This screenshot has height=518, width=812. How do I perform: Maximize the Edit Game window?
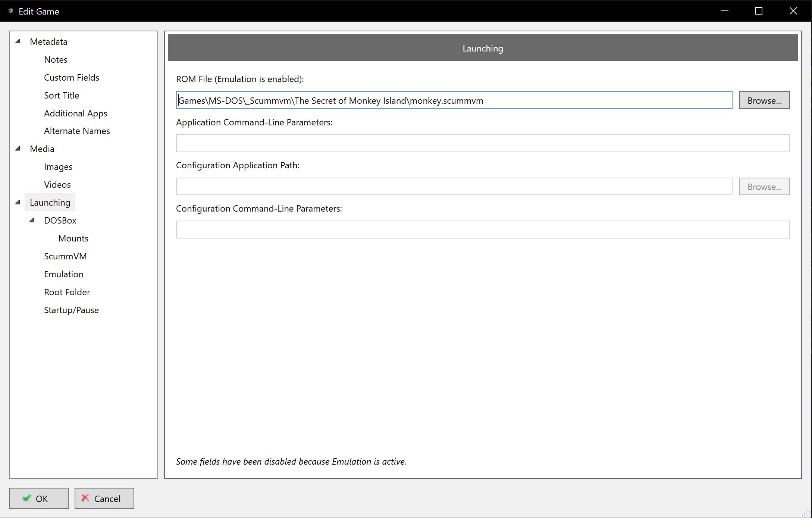(759, 11)
